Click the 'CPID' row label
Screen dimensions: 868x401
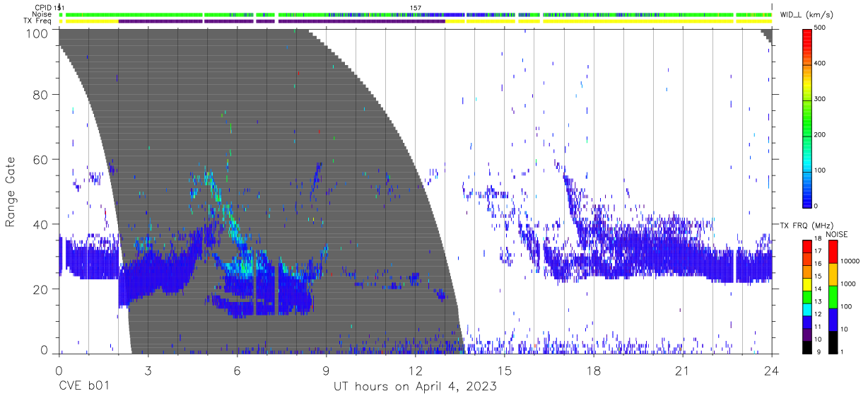[x=43, y=7]
